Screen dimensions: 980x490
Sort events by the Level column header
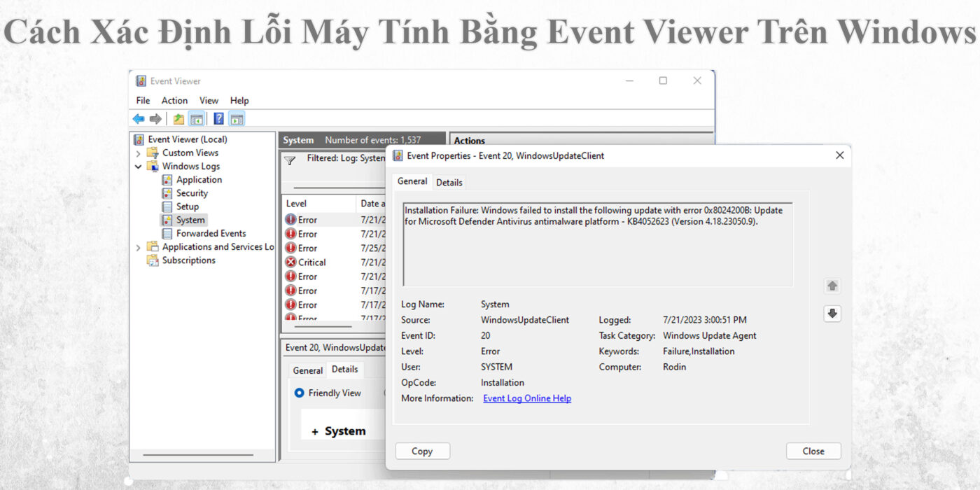318,204
